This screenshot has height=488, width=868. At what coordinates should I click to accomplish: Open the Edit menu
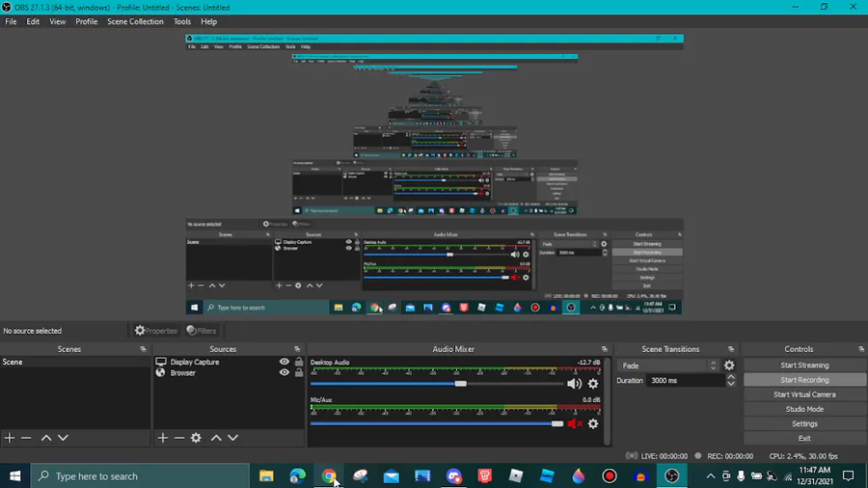pos(33,21)
